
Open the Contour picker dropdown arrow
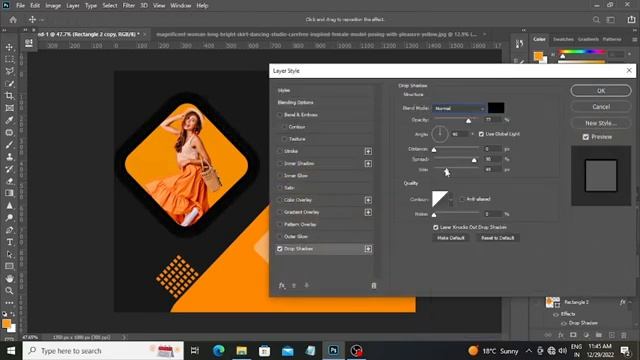[x=451, y=199]
